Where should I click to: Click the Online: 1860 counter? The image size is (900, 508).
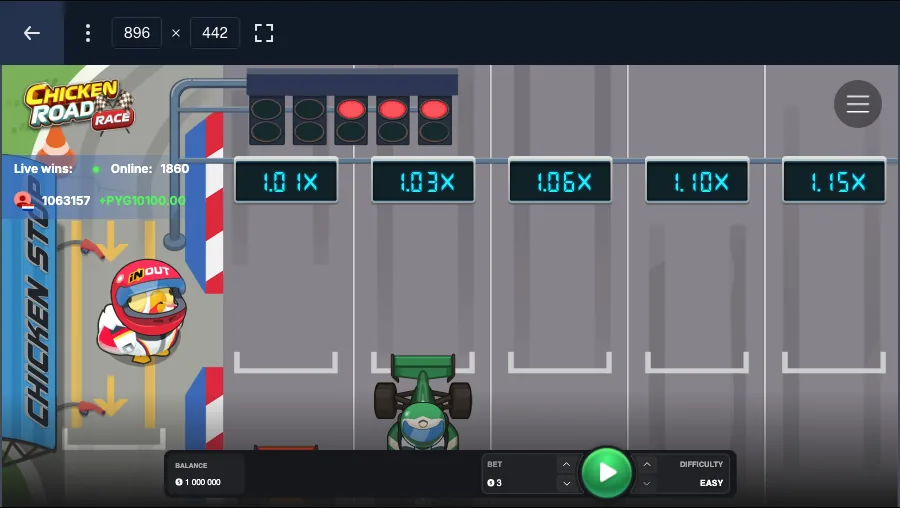coord(150,169)
